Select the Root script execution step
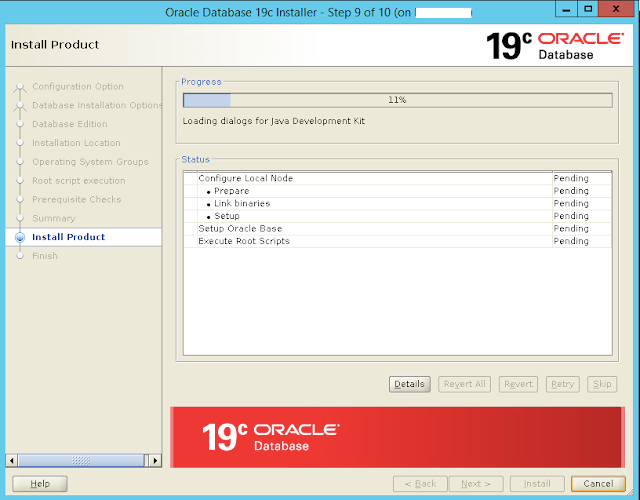The image size is (640, 500). 79,180
